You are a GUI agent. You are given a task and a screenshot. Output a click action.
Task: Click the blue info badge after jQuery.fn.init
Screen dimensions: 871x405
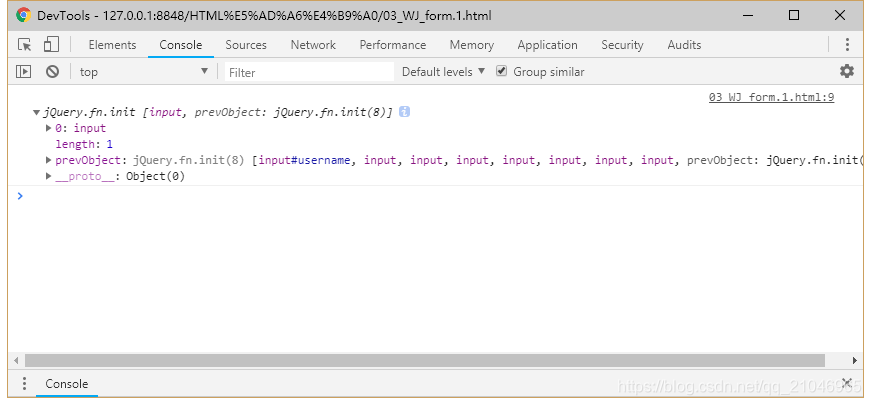coord(404,112)
